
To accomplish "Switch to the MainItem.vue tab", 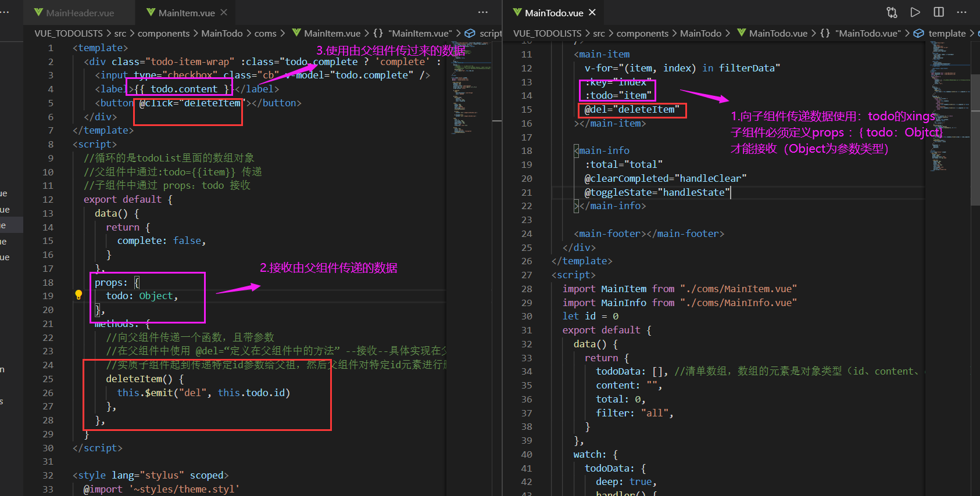I will tap(187, 13).
